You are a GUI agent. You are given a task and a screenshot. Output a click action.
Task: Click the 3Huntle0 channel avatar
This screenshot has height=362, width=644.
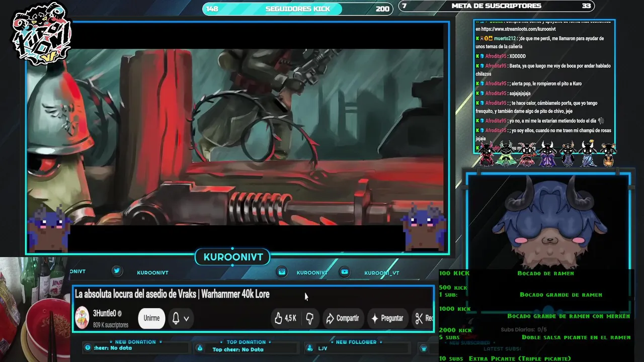[x=82, y=318]
